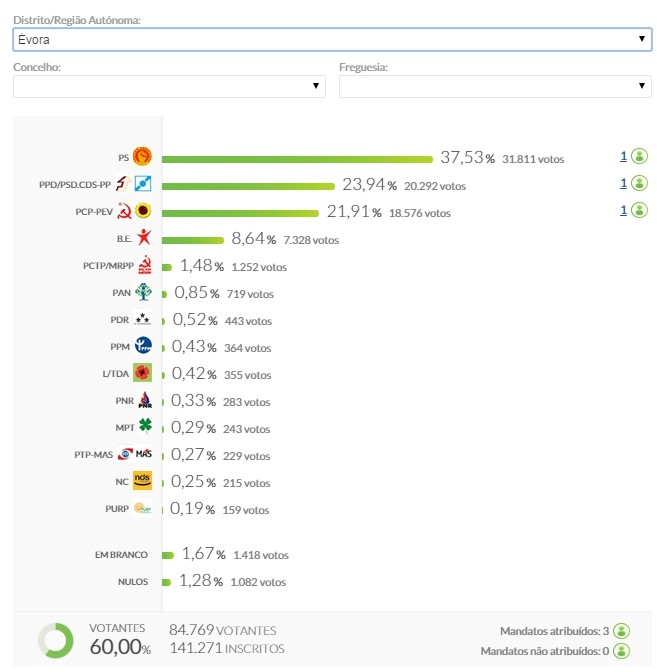Viewport: 657px width, 672px height.
Task: Click the 20.292 votos text
Action: tap(435, 186)
